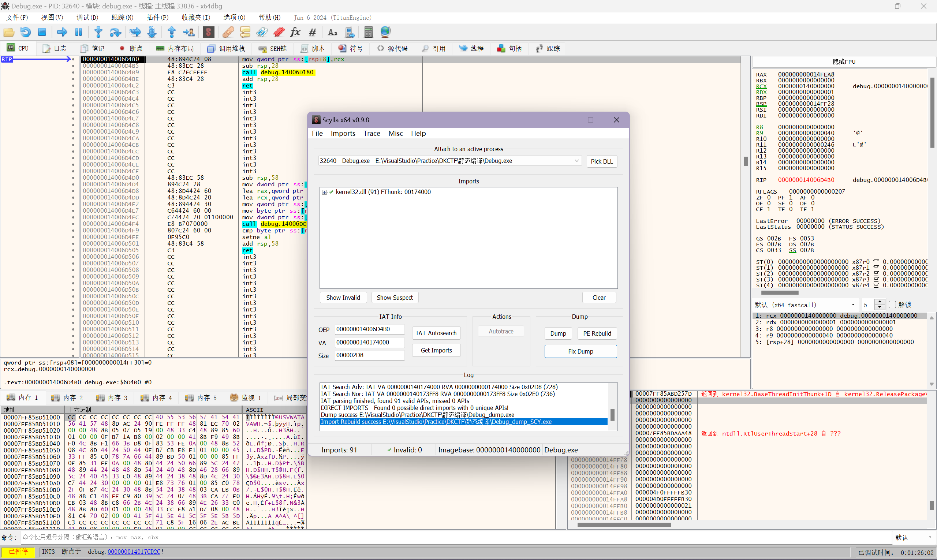Click the intermodular calls icon

pyautogui.click(x=350, y=32)
